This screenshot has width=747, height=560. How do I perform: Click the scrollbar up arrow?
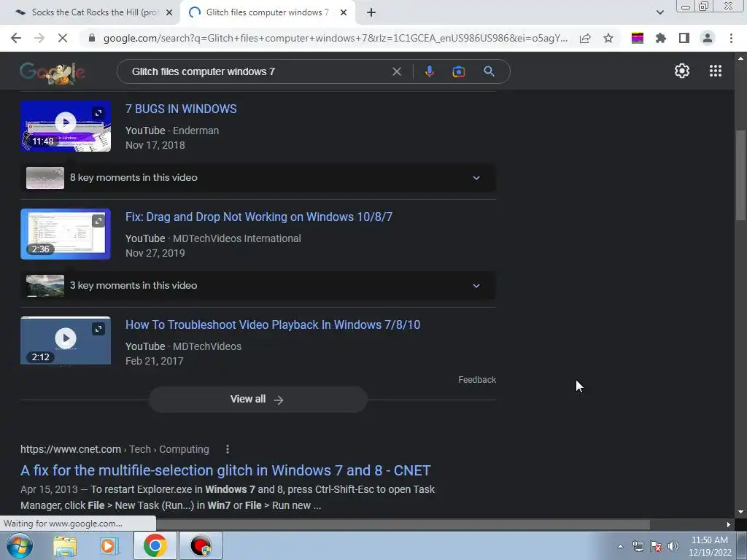pyautogui.click(x=740, y=58)
